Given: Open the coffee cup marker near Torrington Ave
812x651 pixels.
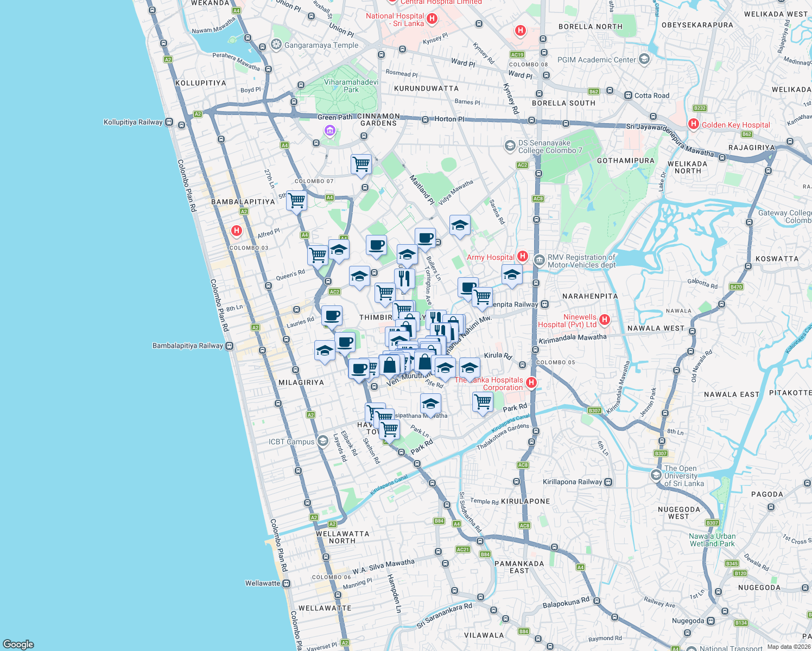Looking at the screenshot, I should click(425, 237).
